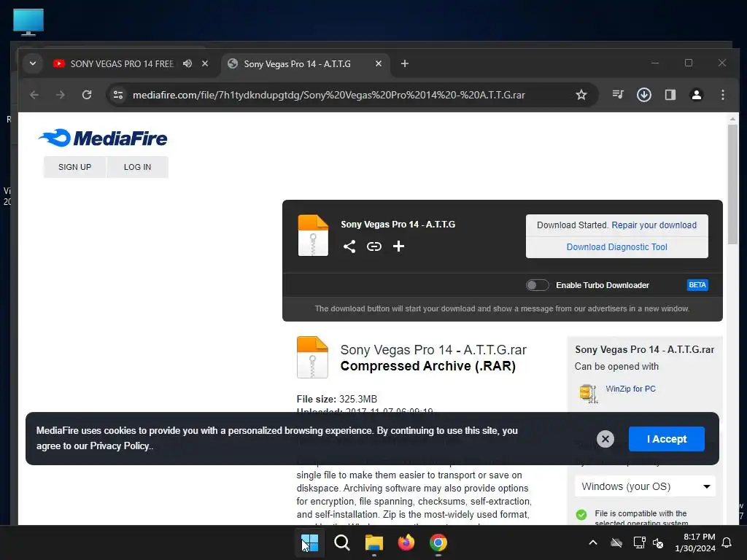Open the network tray icon
747x560 pixels.
tap(639, 542)
